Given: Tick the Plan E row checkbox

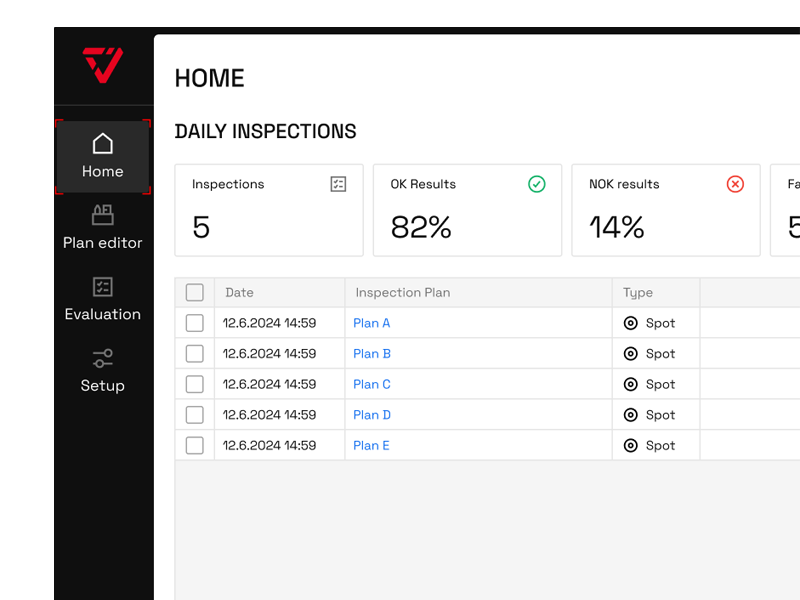Looking at the screenshot, I should point(195,446).
